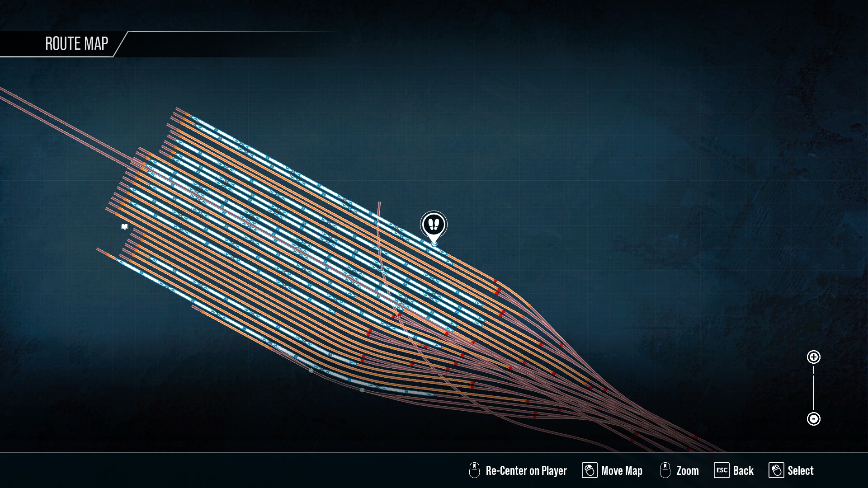Click the open book collectible icon

click(125, 226)
